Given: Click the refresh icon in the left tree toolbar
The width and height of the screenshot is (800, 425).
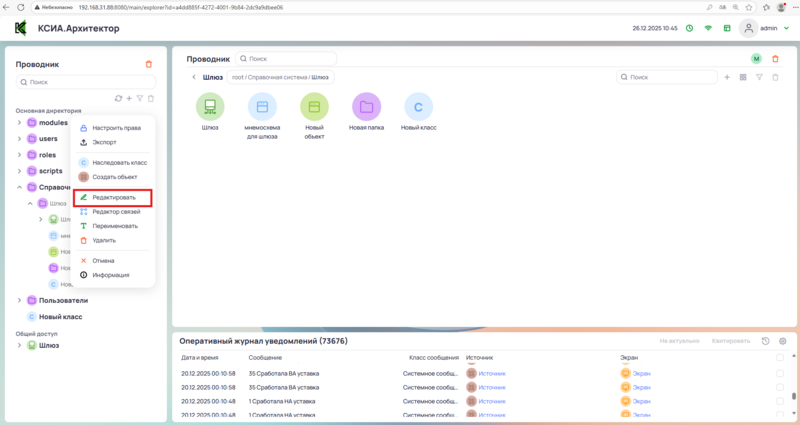Looking at the screenshot, I should [118, 98].
